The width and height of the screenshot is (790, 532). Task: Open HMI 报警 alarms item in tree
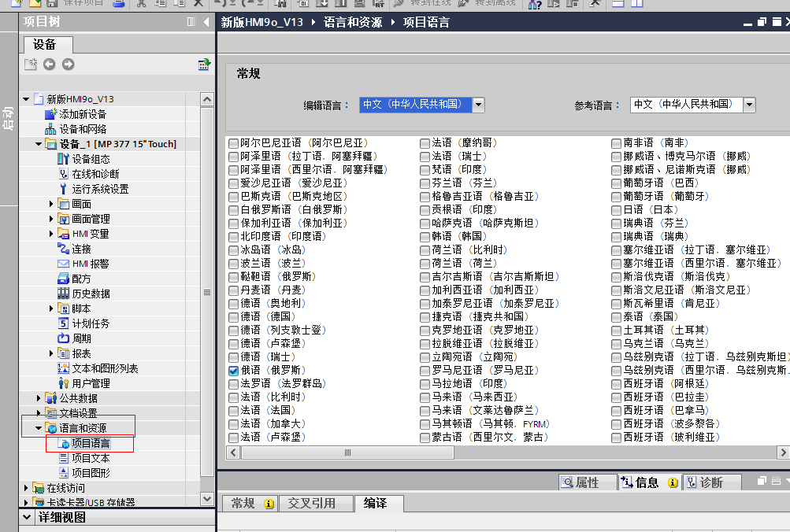click(90, 264)
